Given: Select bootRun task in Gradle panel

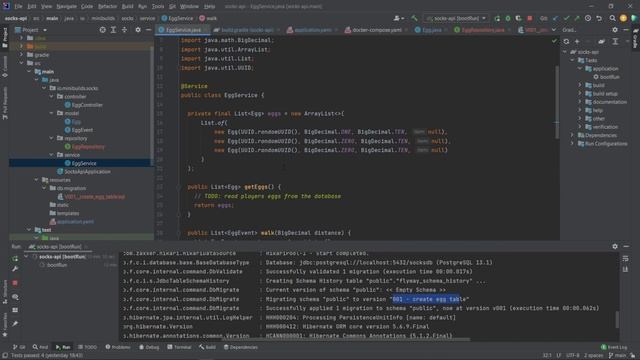Looking at the screenshot, I should click(606, 77).
